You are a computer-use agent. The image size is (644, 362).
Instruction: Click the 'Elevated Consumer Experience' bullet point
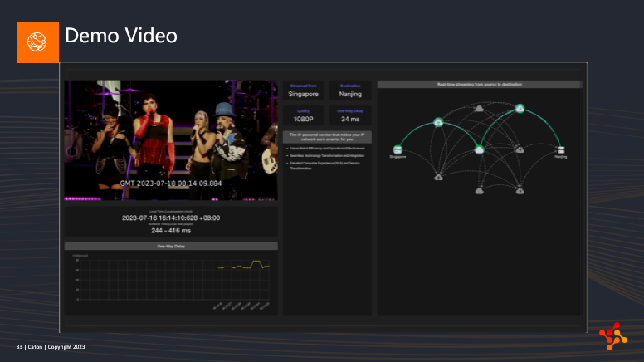click(323, 165)
